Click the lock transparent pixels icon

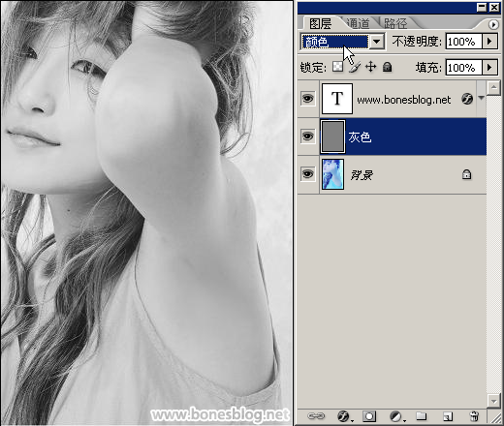[x=338, y=67]
